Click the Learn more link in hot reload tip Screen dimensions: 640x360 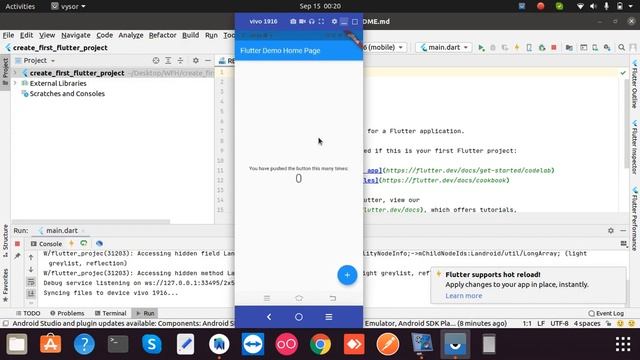(464, 296)
